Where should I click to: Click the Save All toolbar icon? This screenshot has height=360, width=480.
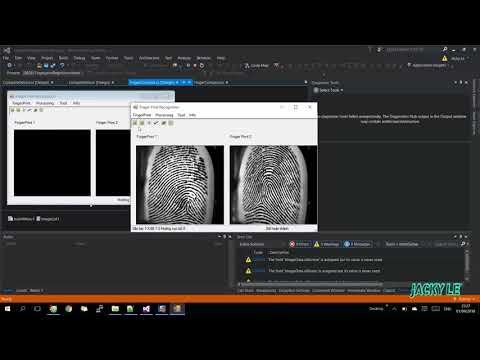53,65
